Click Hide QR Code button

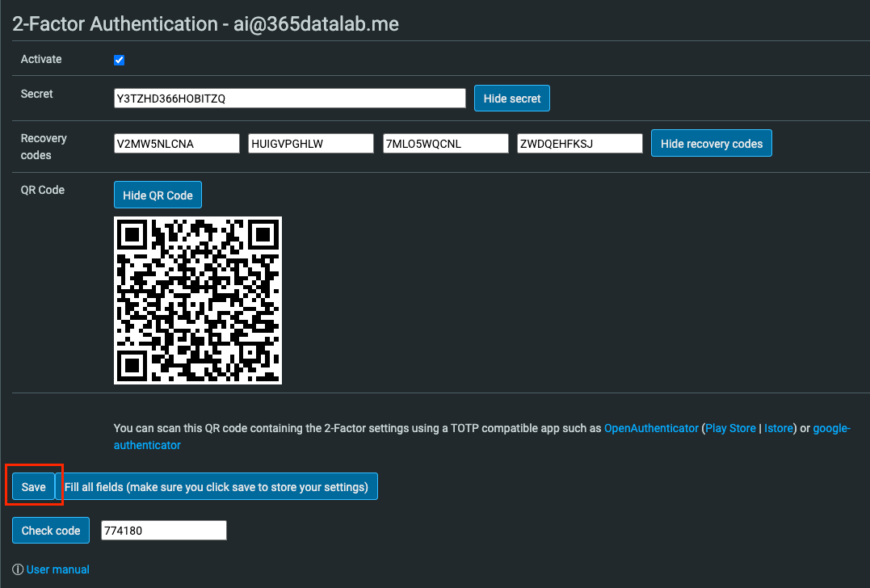[158, 195]
